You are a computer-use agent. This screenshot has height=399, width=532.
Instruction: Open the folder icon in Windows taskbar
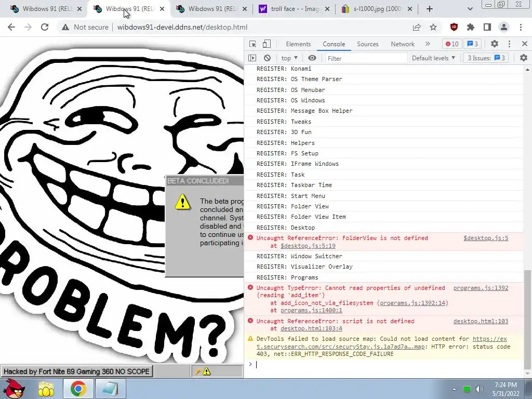[46, 389]
